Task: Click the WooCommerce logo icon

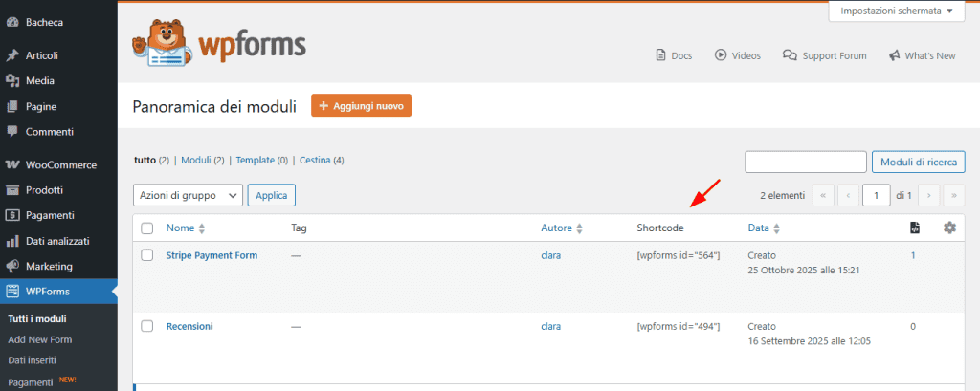Action: click(11, 165)
